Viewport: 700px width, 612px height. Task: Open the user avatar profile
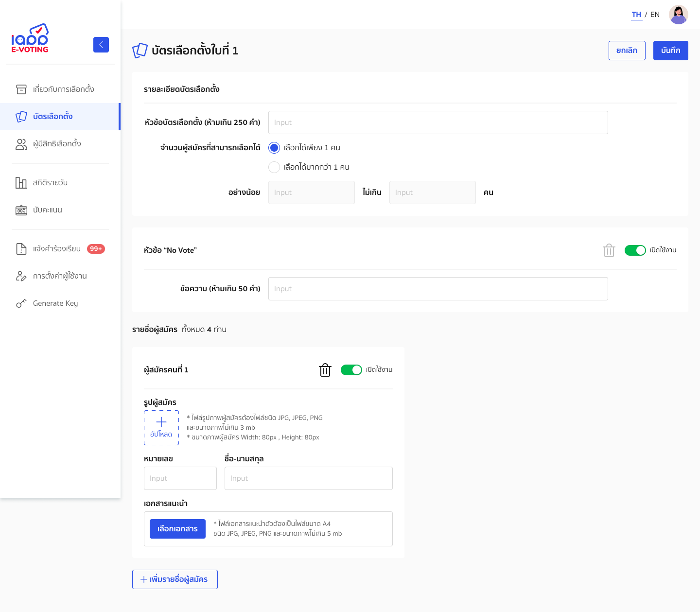click(x=679, y=15)
